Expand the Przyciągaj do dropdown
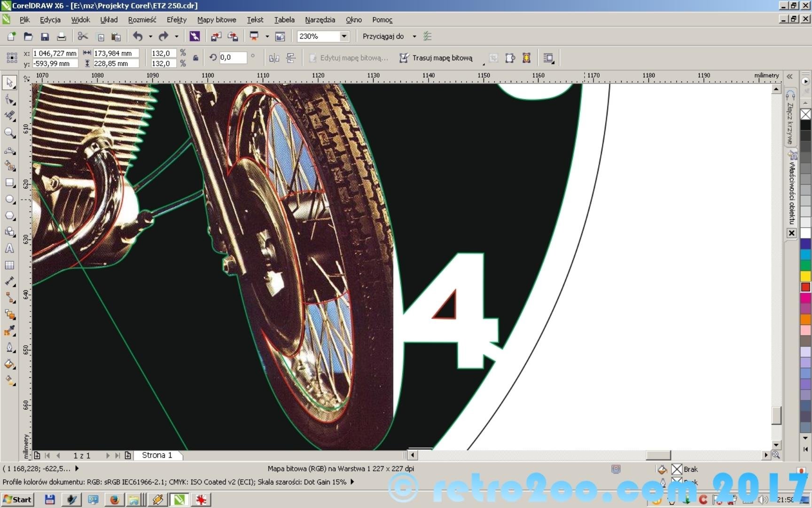 coord(414,36)
